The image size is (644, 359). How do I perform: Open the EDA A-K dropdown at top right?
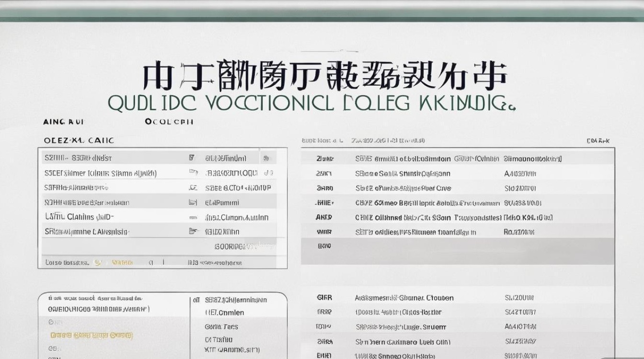pyautogui.click(x=598, y=140)
